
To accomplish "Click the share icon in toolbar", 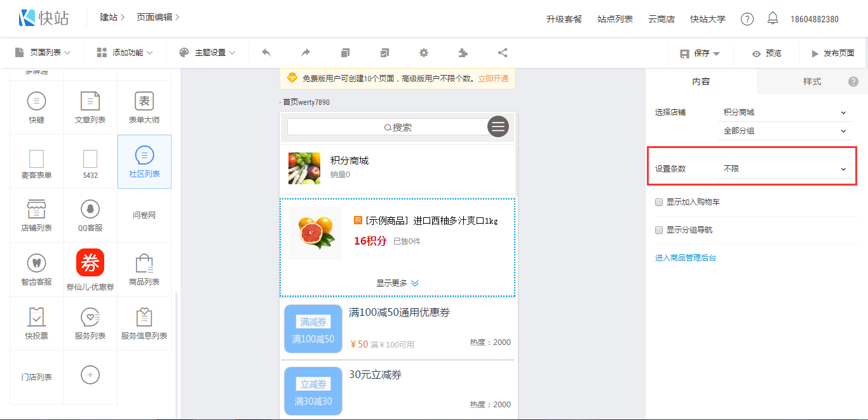I will pos(502,53).
